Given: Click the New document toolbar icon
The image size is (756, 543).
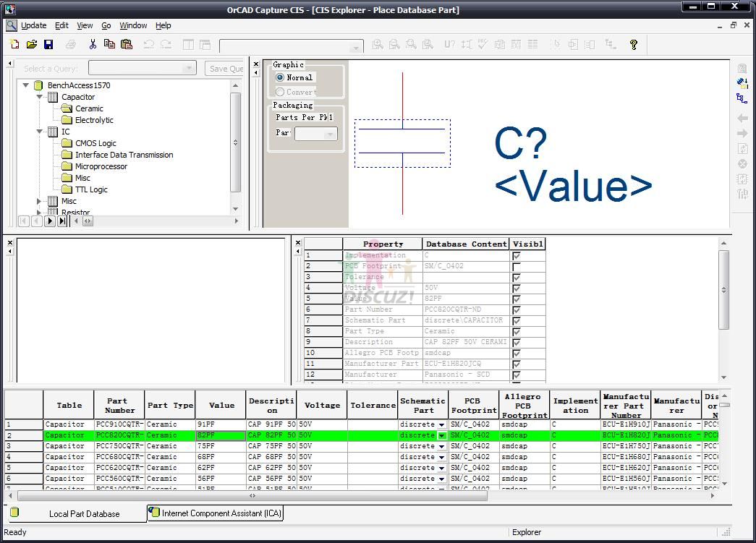Looking at the screenshot, I should tap(14, 45).
